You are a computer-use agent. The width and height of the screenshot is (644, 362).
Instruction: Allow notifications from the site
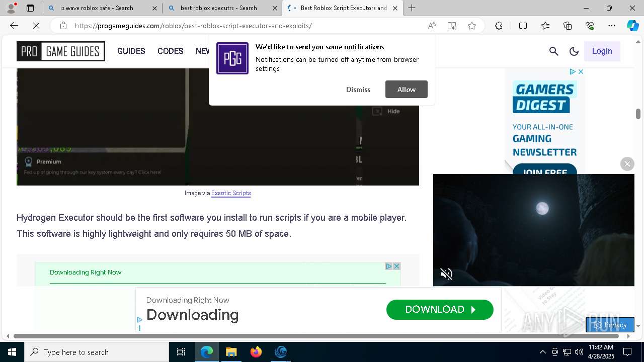(x=407, y=89)
